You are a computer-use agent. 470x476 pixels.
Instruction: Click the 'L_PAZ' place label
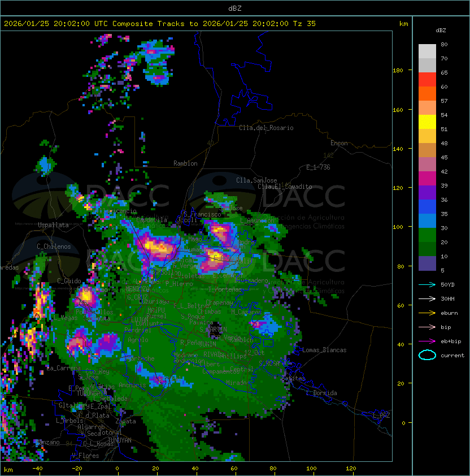(381, 416)
